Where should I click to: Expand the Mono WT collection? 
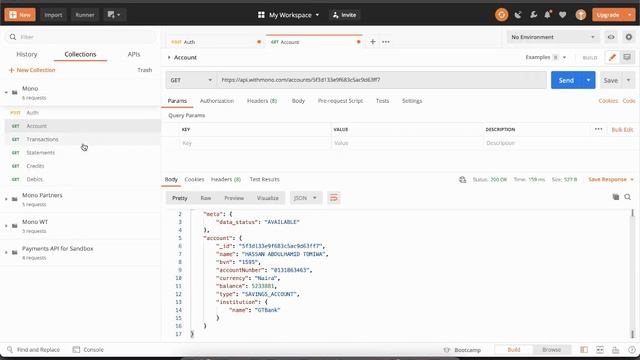click(6, 226)
